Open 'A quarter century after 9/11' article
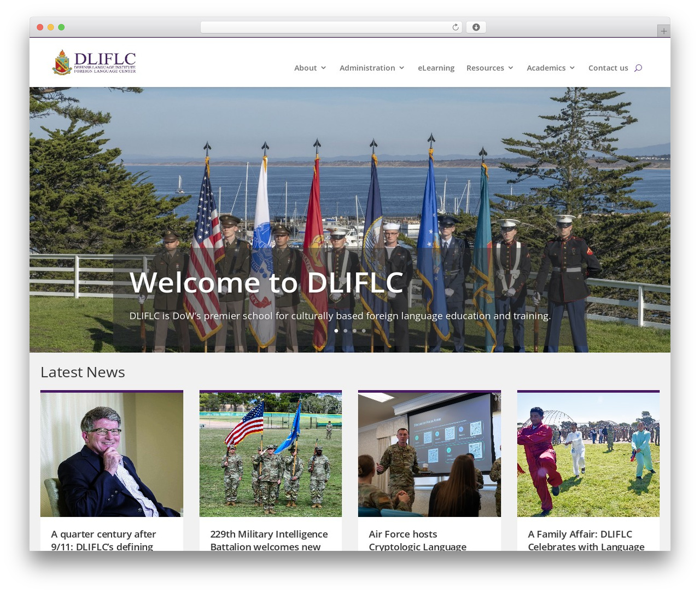This screenshot has height=593, width=700. 103,540
